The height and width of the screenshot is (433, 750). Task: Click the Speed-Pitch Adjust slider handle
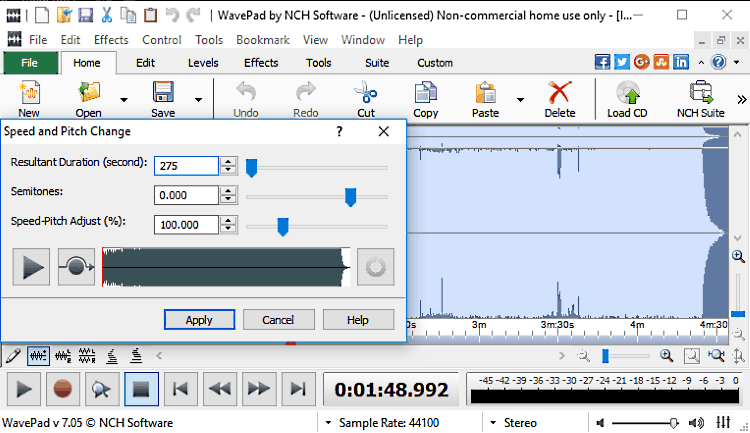[x=283, y=226]
